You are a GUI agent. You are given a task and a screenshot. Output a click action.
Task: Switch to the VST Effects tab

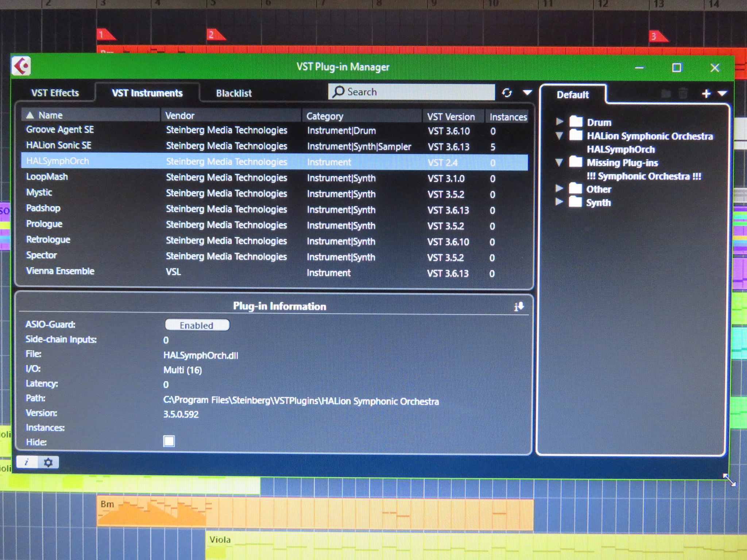point(55,93)
